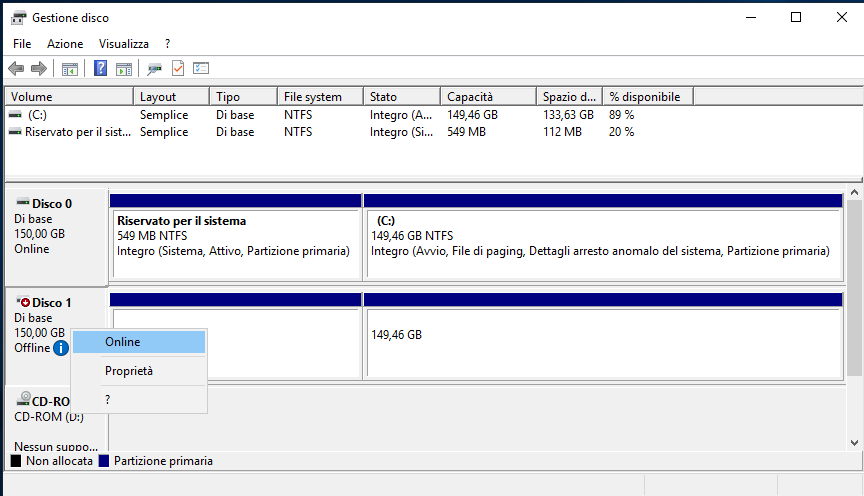The image size is (864, 496).
Task: Click the checkmark properties toolbar icon
Action: tap(178, 68)
